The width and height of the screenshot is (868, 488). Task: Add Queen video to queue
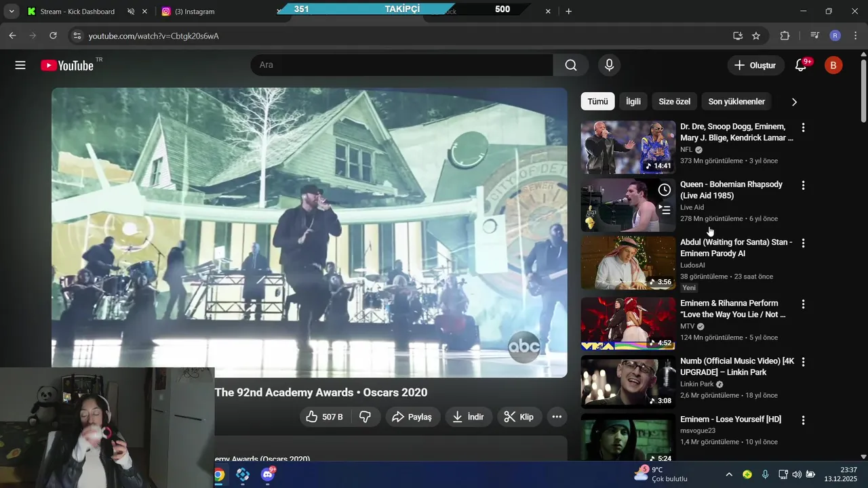pyautogui.click(x=665, y=210)
